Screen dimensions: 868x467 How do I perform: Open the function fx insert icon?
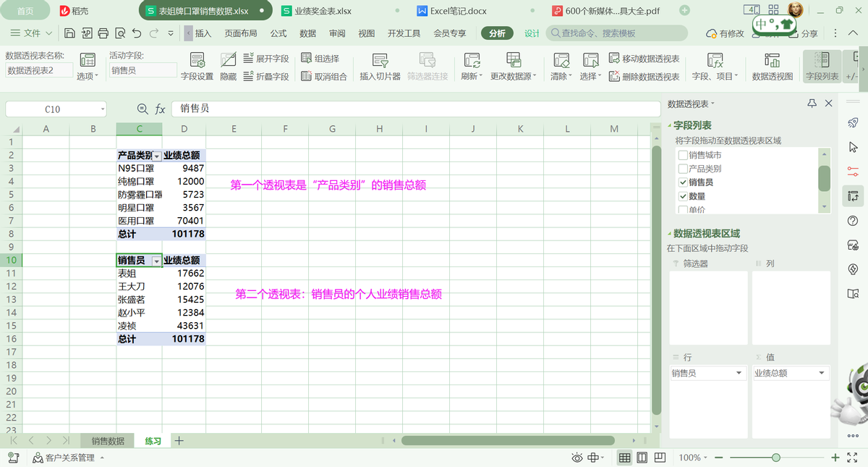(161, 109)
